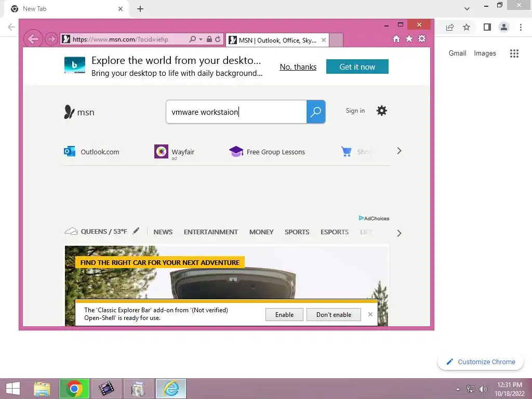Close the Chrome New Tab

click(121, 9)
